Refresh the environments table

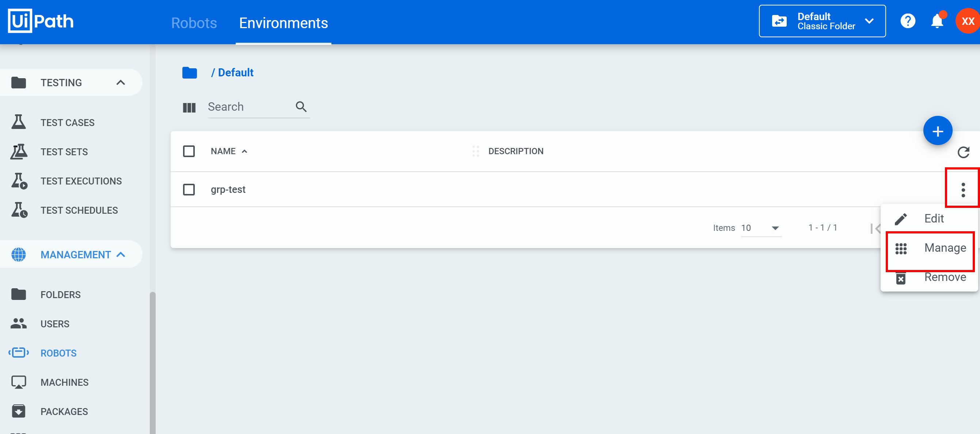tap(963, 152)
